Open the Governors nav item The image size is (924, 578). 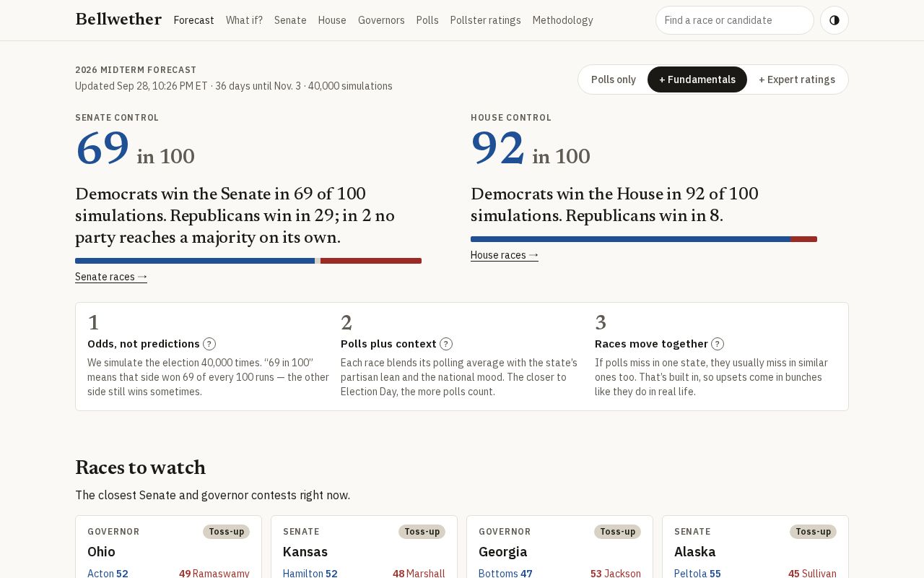[381, 20]
